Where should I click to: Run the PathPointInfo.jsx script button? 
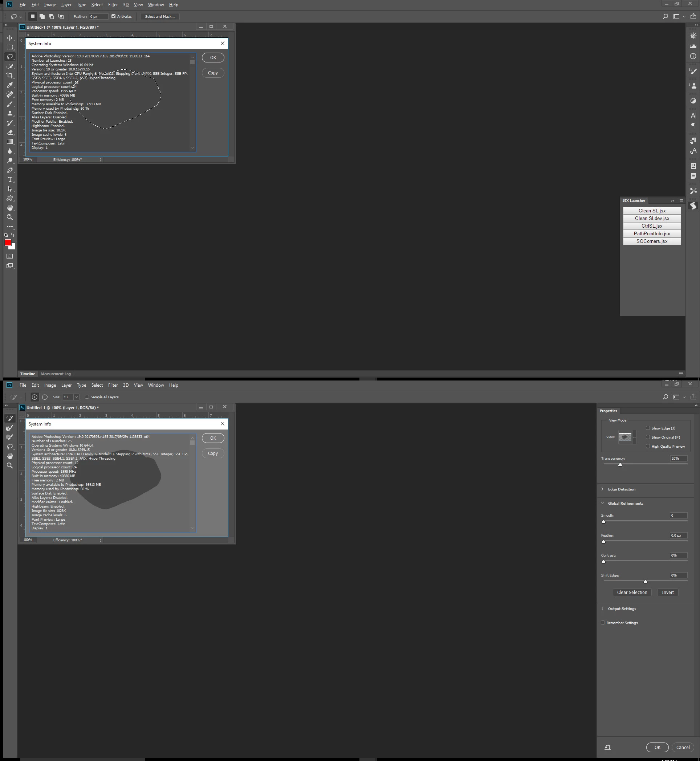click(x=651, y=233)
